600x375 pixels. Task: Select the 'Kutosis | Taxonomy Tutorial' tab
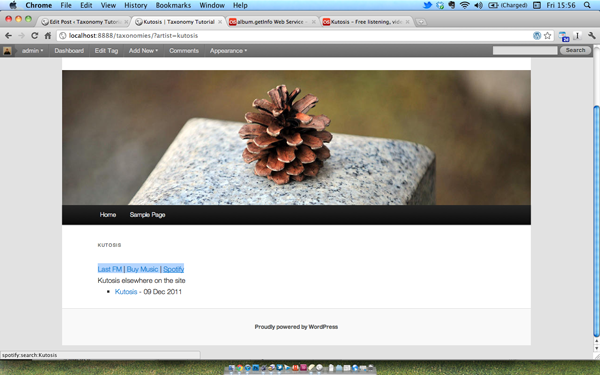point(179,22)
